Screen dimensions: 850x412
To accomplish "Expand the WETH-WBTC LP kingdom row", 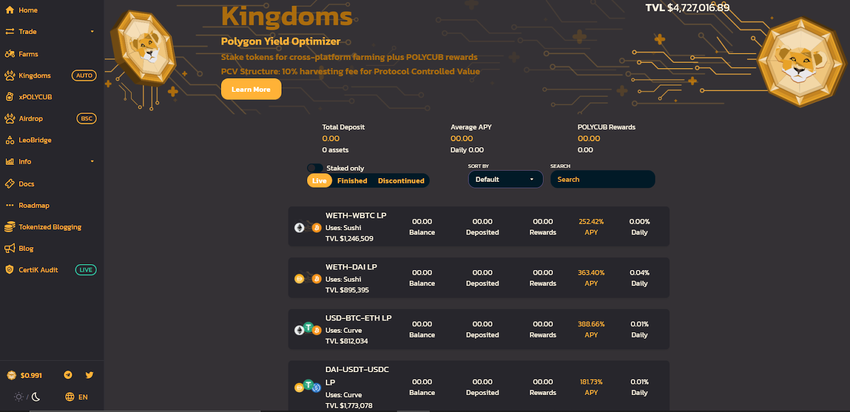I will [x=479, y=227].
